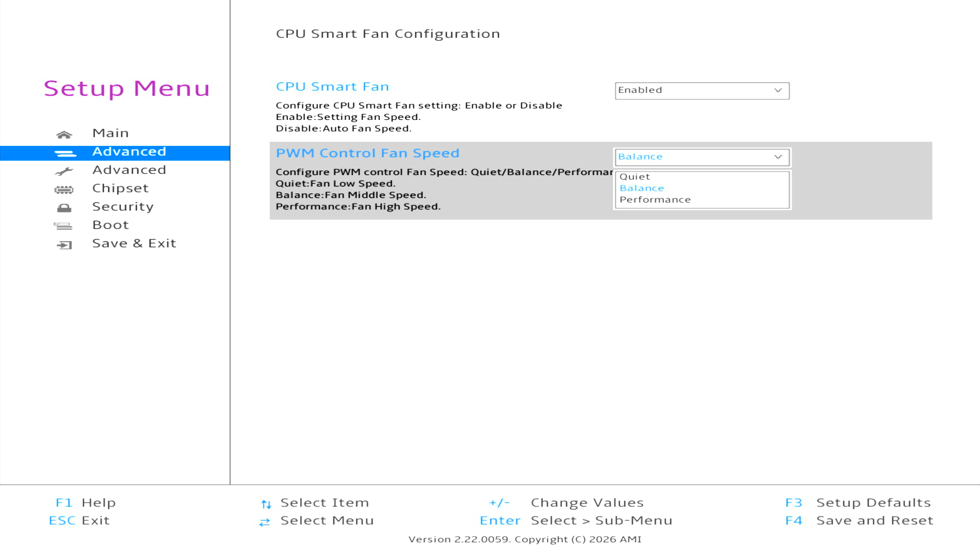This screenshot has height=551, width=980.
Task: Open the Save & Exit menu
Action: pos(134,243)
